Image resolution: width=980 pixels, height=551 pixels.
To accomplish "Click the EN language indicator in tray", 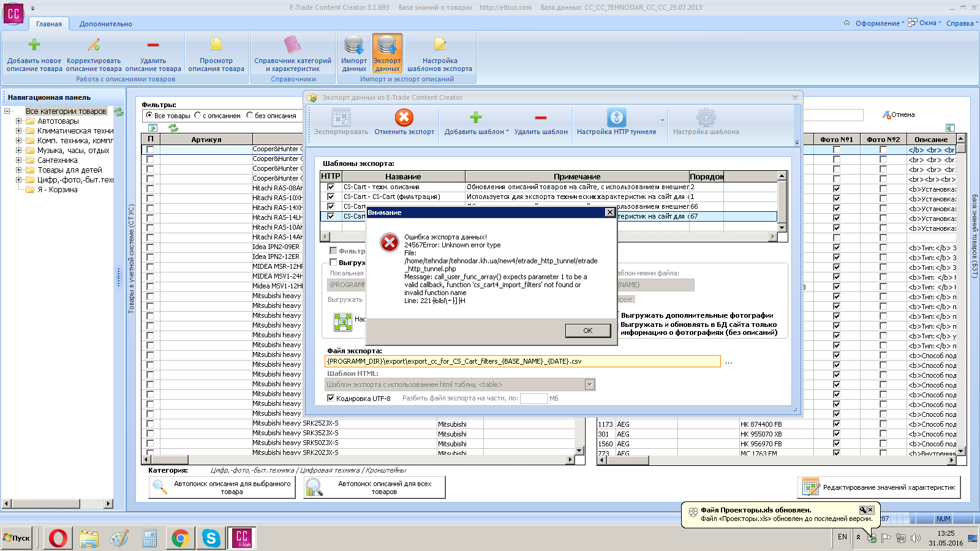I will click(842, 537).
